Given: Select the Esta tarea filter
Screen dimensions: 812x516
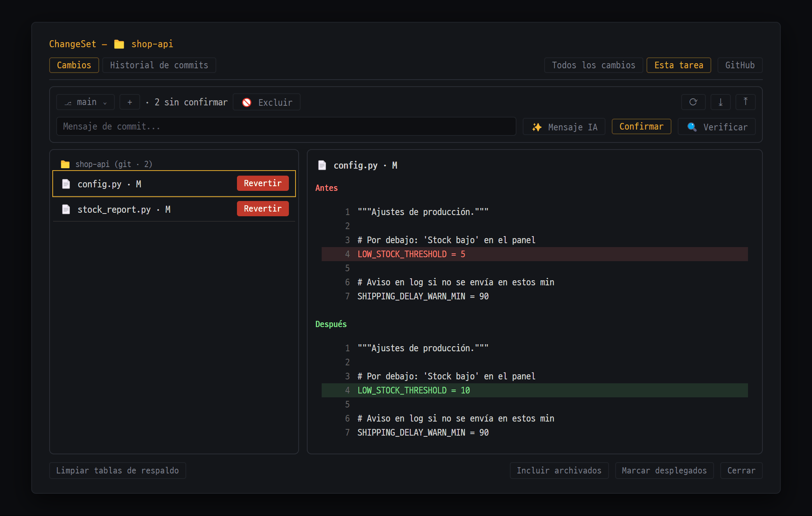Looking at the screenshot, I should tap(679, 65).
